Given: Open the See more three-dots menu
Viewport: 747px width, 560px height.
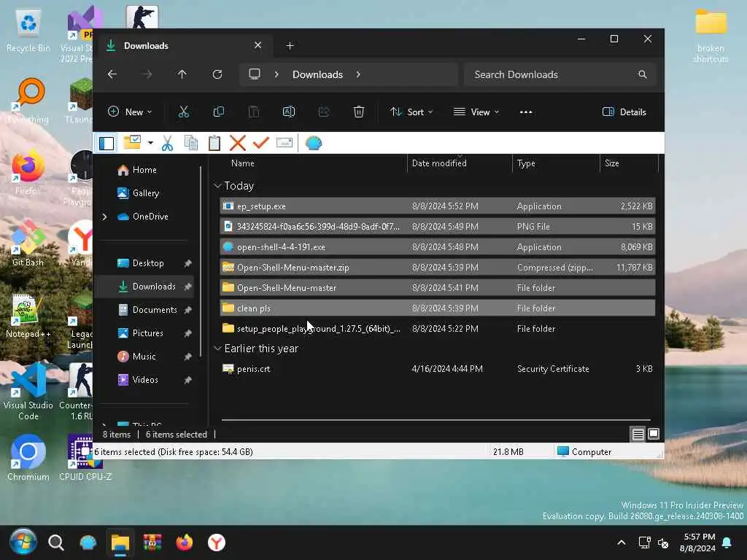Looking at the screenshot, I should 526,112.
